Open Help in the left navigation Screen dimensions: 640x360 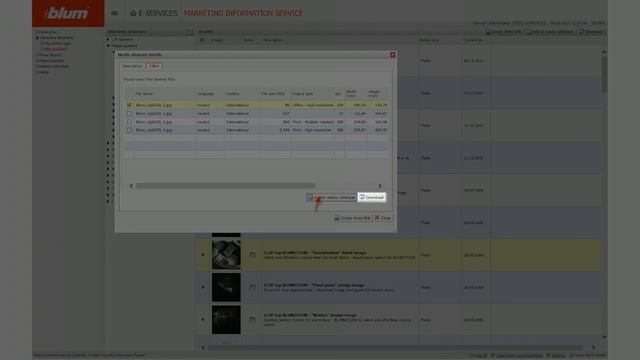44,72
